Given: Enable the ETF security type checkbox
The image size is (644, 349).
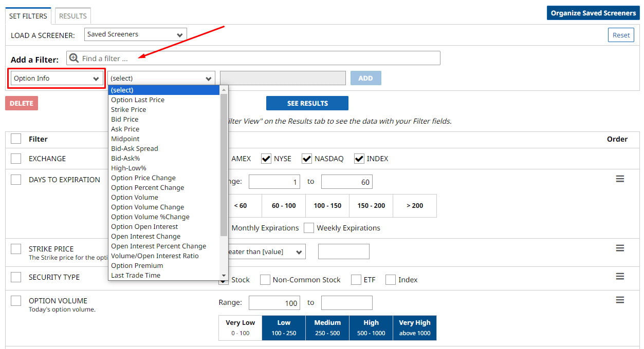Looking at the screenshot, I should 356,280.
